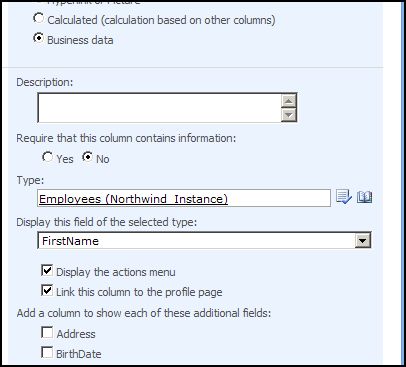The width and height of the screenshot is (406, 367).
Task: Expand the FirstName field dropdown arrow
Action: (363, 240)
